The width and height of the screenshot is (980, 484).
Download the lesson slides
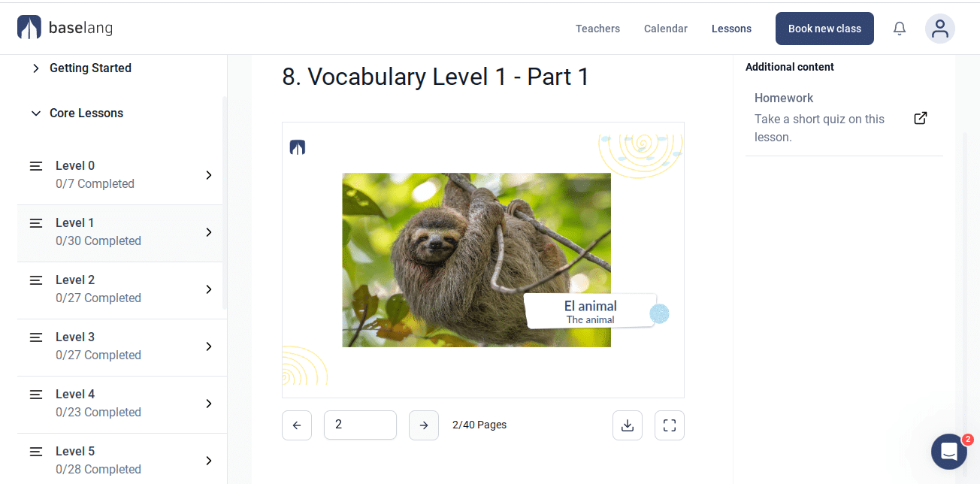pos(628,425)
